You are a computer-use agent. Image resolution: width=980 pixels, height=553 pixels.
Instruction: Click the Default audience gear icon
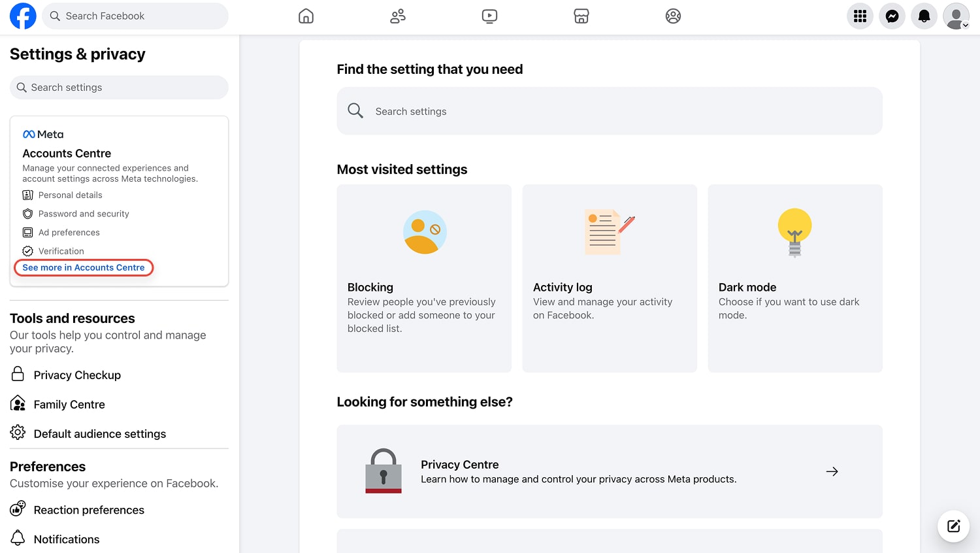tap(18, 432)
